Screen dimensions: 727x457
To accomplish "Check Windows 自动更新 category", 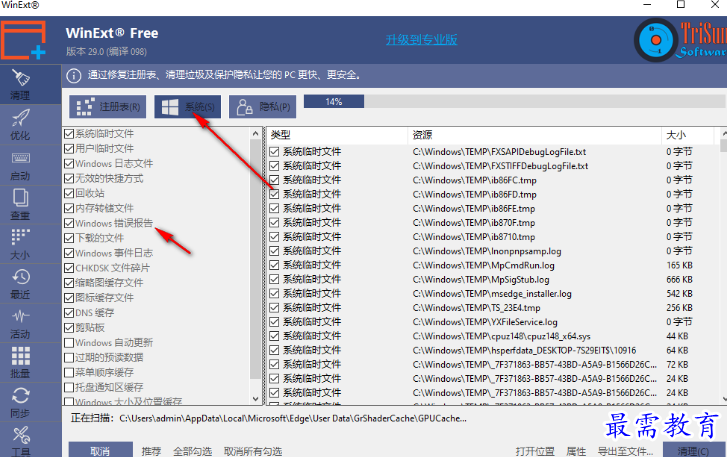I will click(69, 343).
